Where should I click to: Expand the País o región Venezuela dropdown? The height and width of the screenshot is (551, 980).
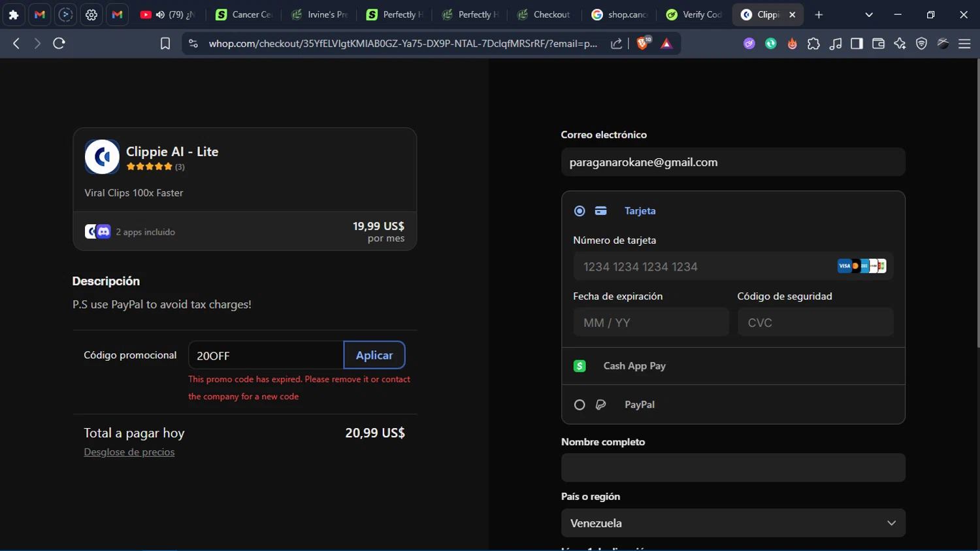click(x=733, y=523)
